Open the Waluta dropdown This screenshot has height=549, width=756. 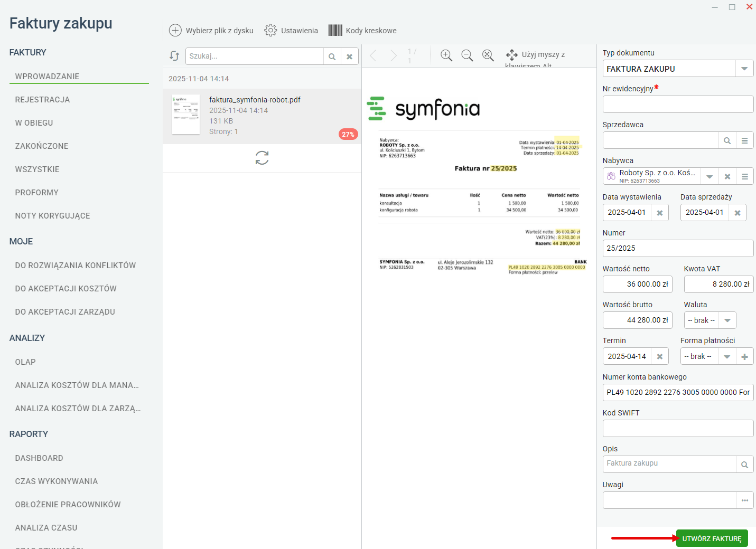tap(727, 320)
